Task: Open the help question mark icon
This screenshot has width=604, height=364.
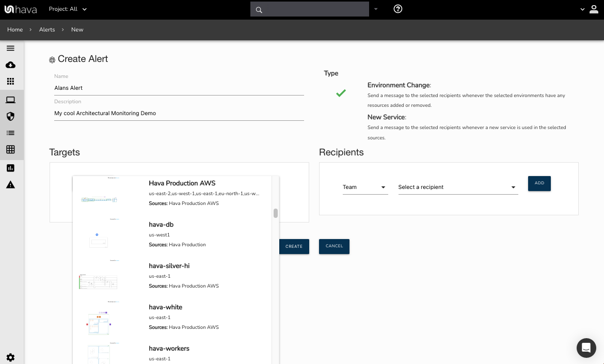Action: point(398,9)
